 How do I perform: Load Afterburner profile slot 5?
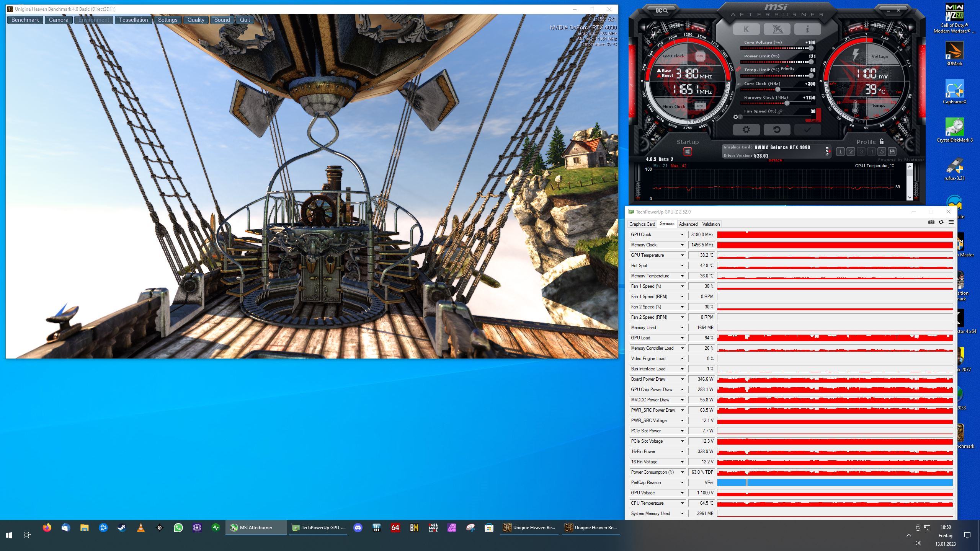tap(882, 152)
